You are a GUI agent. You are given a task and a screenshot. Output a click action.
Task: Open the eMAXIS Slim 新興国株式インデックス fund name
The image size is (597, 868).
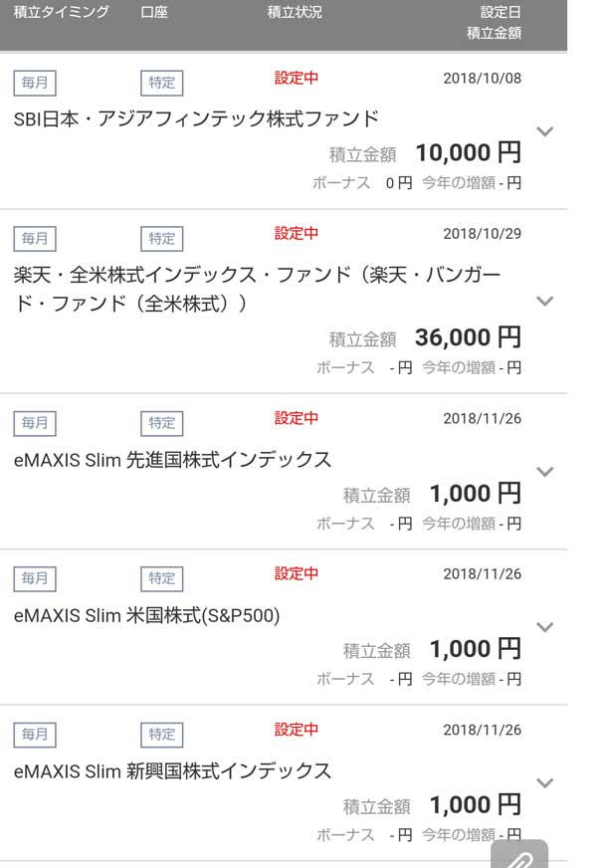(172, 771)
